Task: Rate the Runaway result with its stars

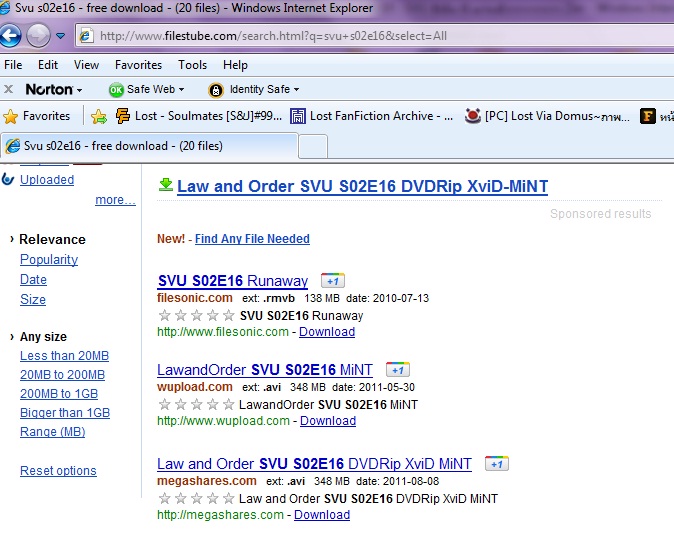Action: [x=196, y=316]
